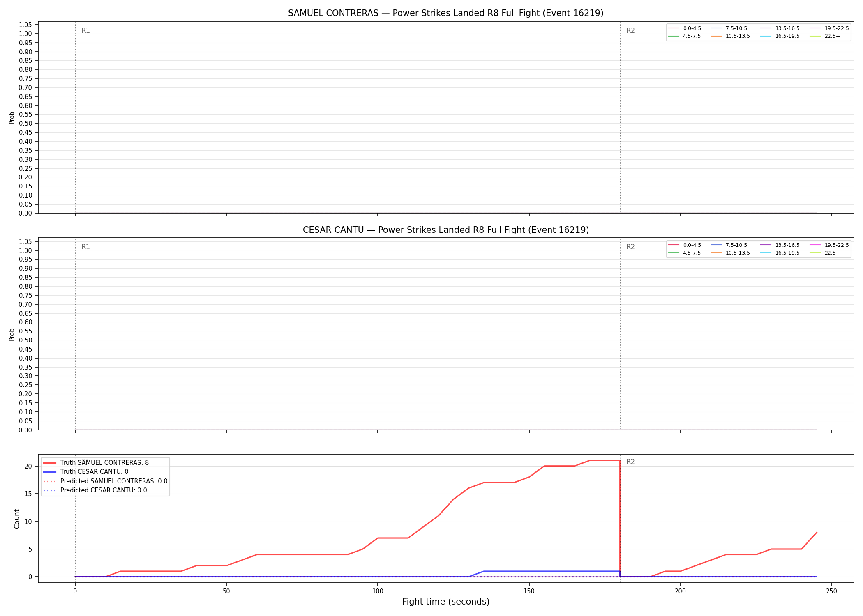Select the 10.5-13.5 legend entry in Samuel Contreras chart
Viewport: 863px width, 616px height.
730,36
